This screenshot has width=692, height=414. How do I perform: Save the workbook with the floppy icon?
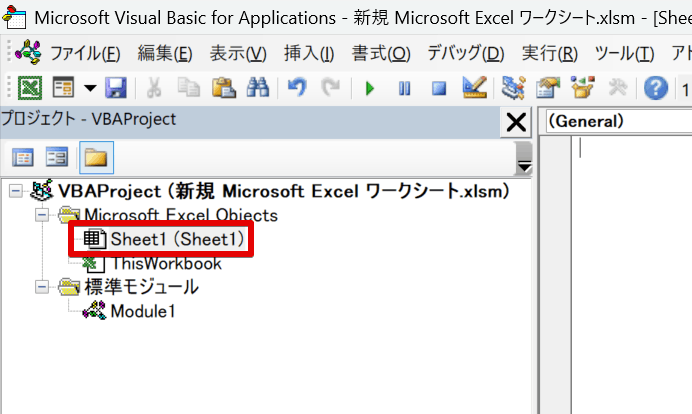coord(116,87)
